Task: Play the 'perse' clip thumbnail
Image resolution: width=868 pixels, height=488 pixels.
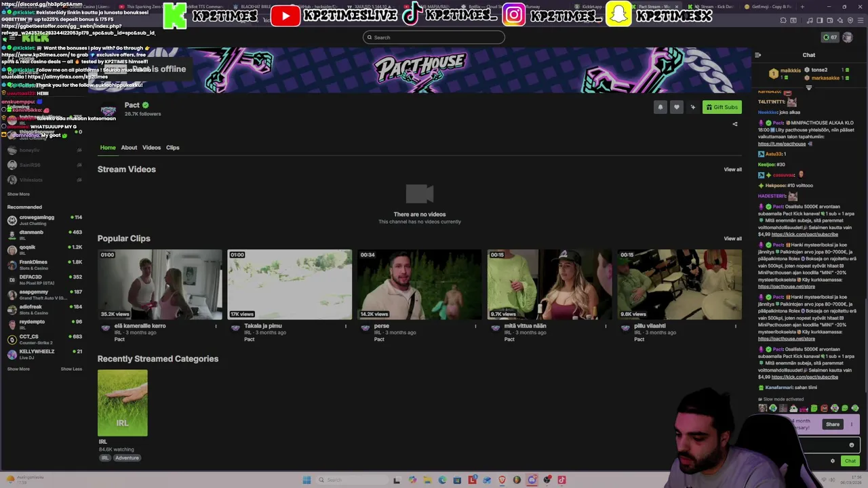Action: [420, 285]
